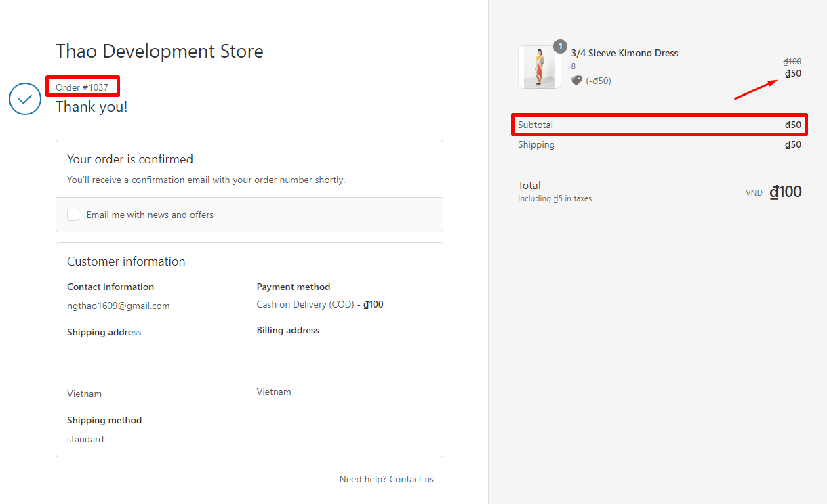Click the quantity badge on the product thumbnail

click(x=560, y=47)
